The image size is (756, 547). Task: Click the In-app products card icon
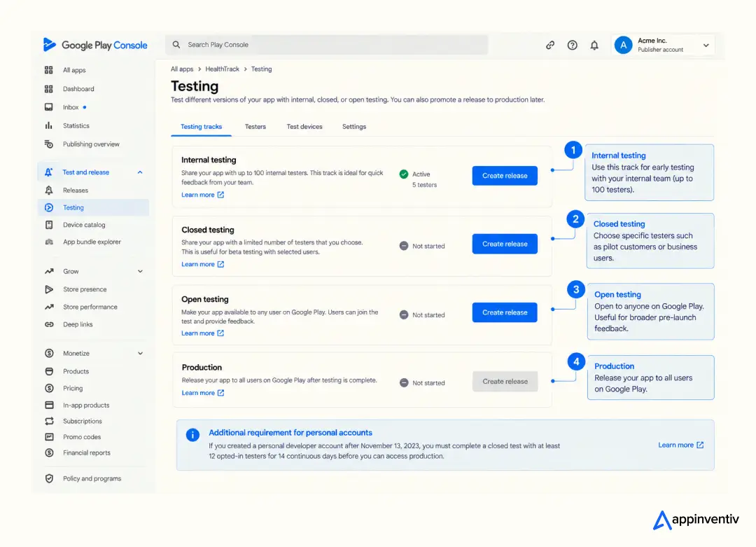click(x=49, y=406)
